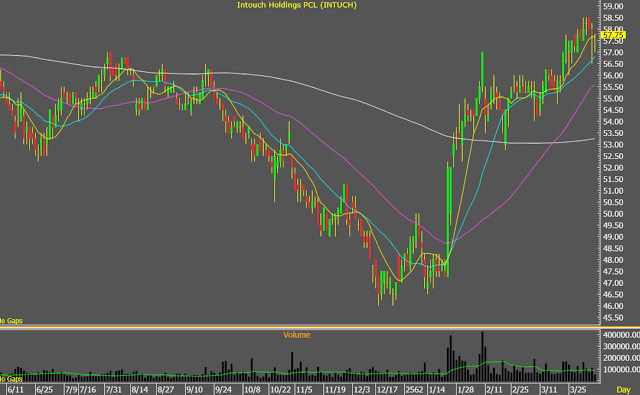Click the 56.00 price axis label
Screen dimensions: 640x395
[x=613, y=75]
